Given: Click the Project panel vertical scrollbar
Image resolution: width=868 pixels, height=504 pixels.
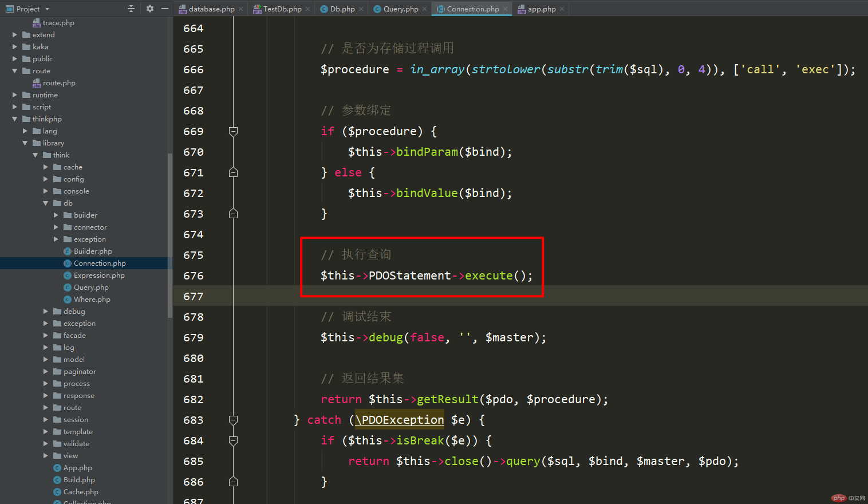Looking at the screenshot, I should coord(169,235).
